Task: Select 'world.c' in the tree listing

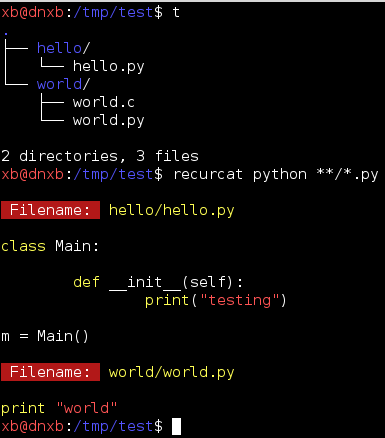Action: 104,102
